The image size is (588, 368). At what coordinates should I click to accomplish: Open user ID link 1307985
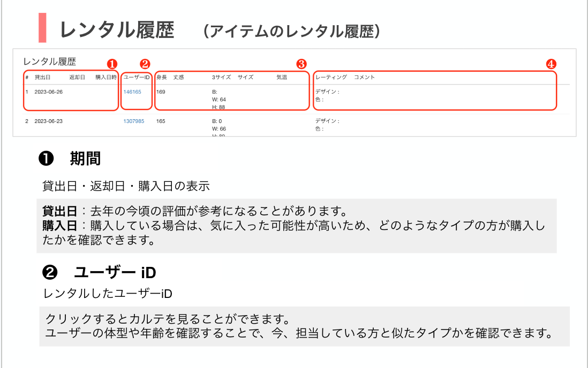click(x=134, y=121)
